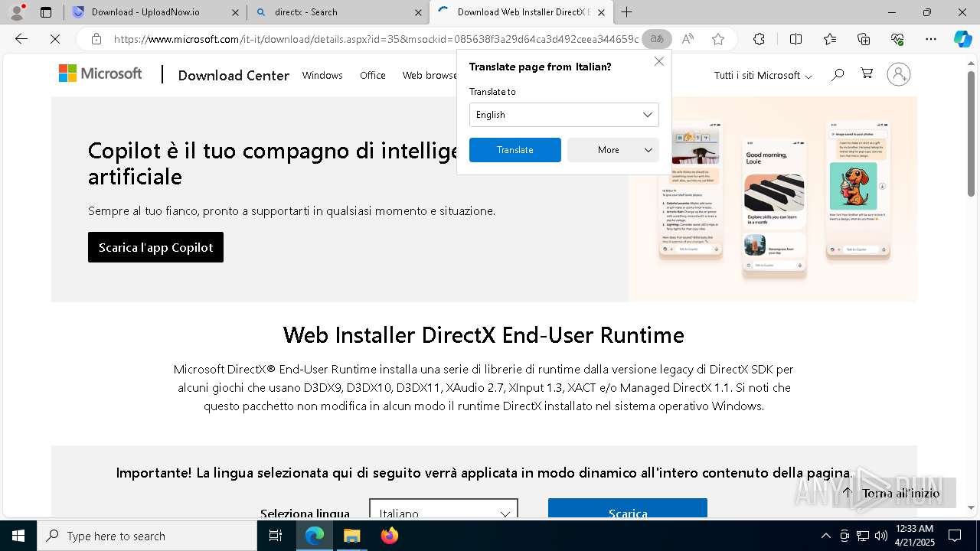This screenshot has height=551, width=980.
Task: Click Scarica l'app Copilot button
Action: point(155,247)
